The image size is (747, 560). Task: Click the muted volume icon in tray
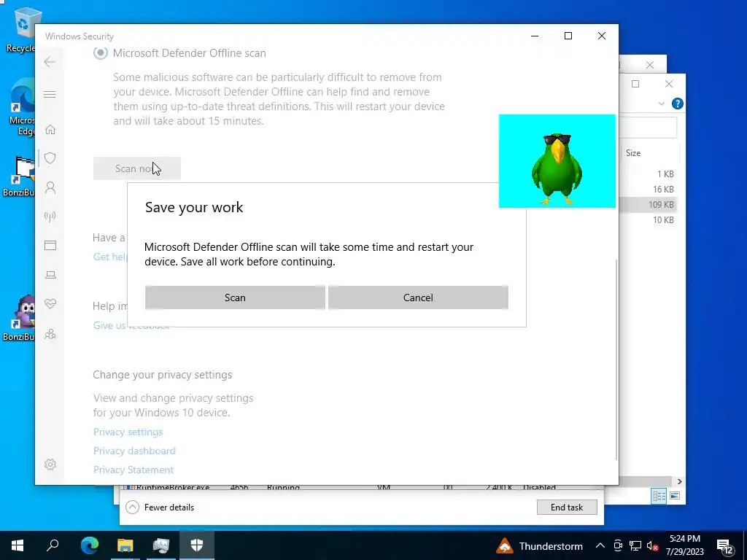click(x=653, y=545)
